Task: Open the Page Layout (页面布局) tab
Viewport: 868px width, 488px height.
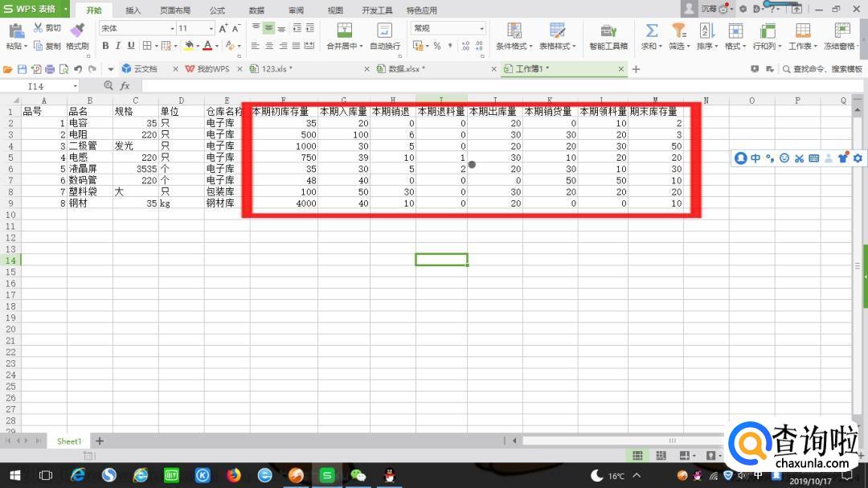Action: [x=175, y=10]
